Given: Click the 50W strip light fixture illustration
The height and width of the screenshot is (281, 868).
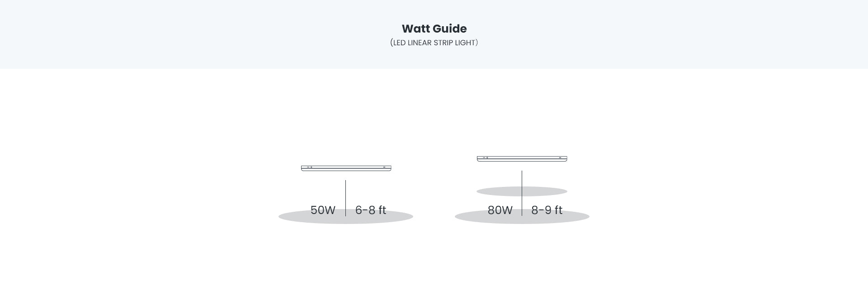Looking at the screenshot, I should (346, 168).
